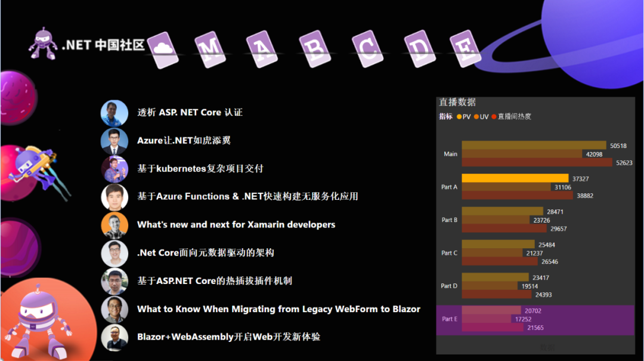Click the talk title 基于kubernetes复杂项目交付
Screen dimensions: 644x361
point(200,169)
